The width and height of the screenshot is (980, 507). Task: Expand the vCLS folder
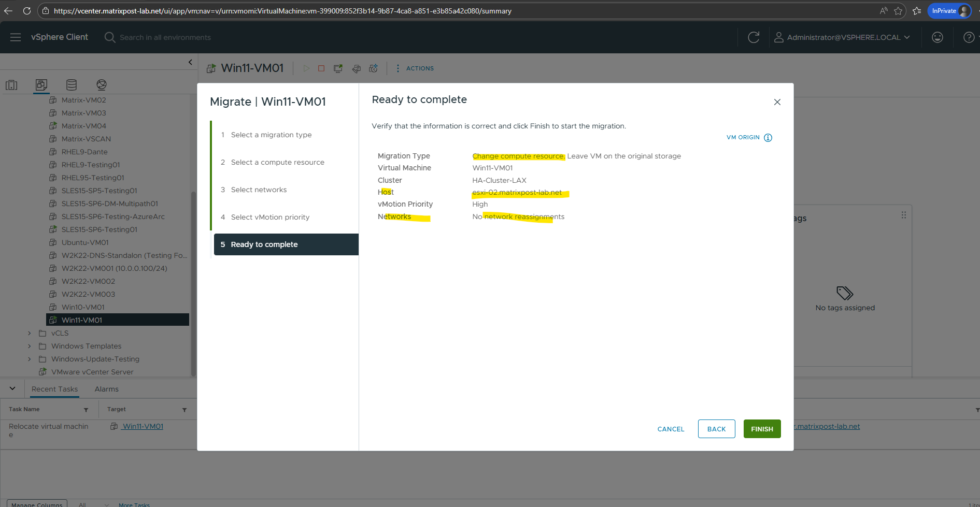click(x=30, y=333)
